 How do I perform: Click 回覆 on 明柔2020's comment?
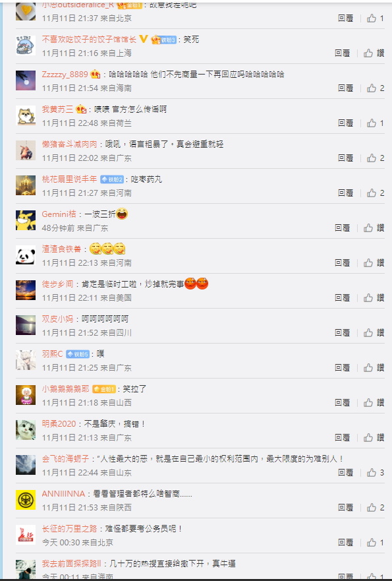[x=342, y=438]
